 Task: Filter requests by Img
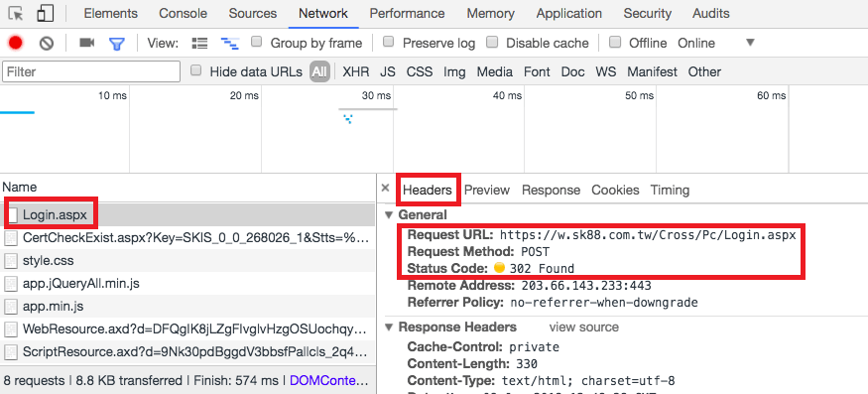(x=454, y=71)
